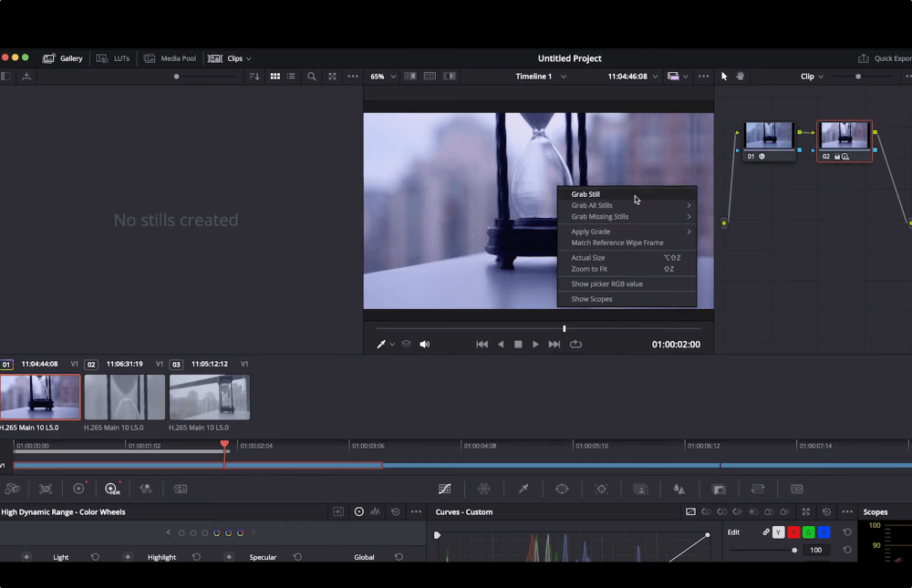Viewport: 912px width, 588px height.
Task: Click the gallery search icon
Action: pyautogui.click(x=312, y=77)
